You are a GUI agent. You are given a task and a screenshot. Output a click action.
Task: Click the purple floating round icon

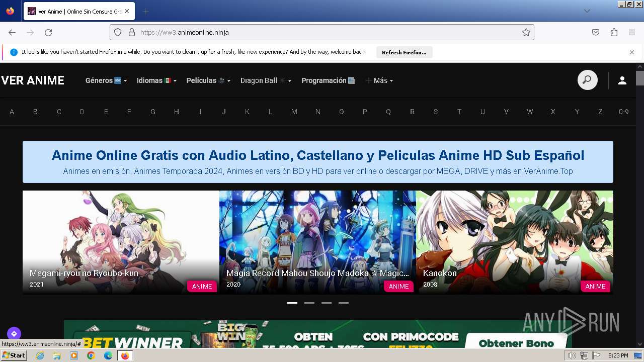[14, 333]
